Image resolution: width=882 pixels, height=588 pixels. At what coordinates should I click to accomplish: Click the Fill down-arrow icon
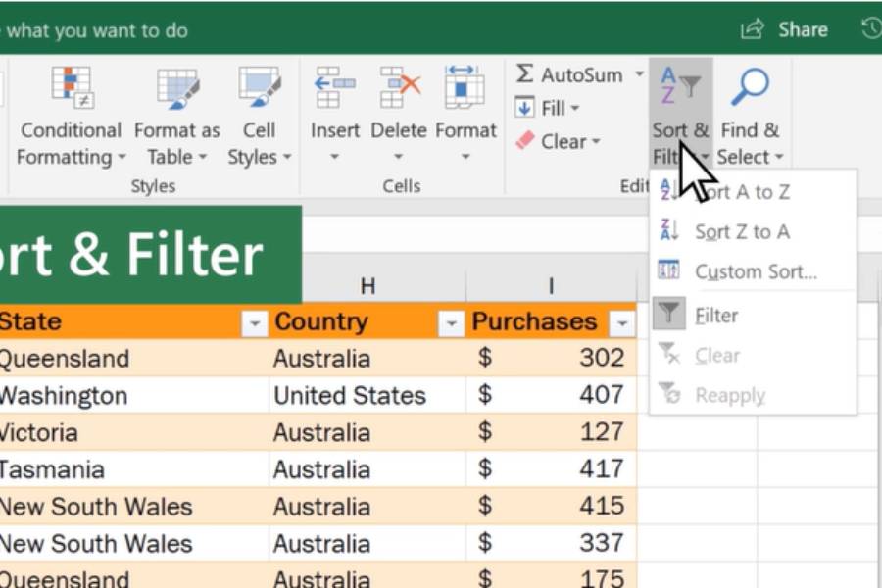coord(524,108)
